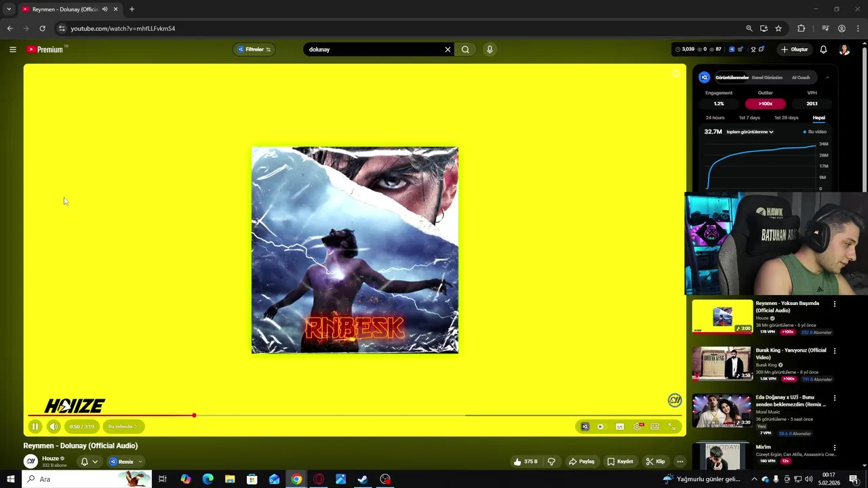This screenshot has width=868, height=488.
Task: Open more actions three-dot menu below video
Action: point(680,462)
